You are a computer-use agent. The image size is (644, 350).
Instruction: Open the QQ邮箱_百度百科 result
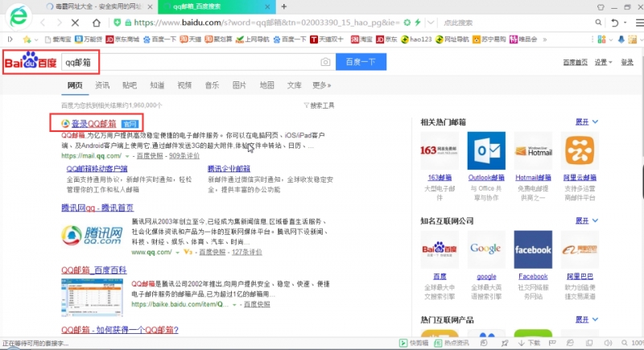(94, 270)
